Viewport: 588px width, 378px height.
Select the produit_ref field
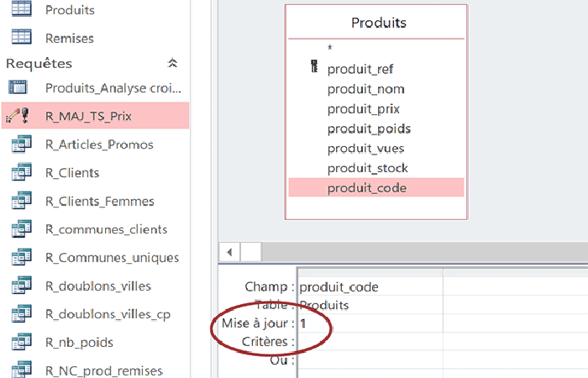pos(376,69)
